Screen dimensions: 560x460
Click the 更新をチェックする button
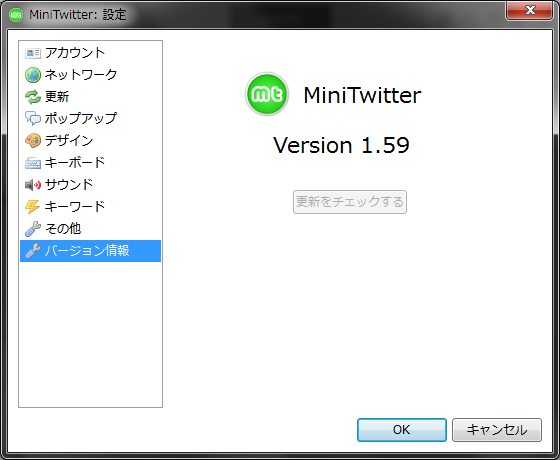[350, 202]
